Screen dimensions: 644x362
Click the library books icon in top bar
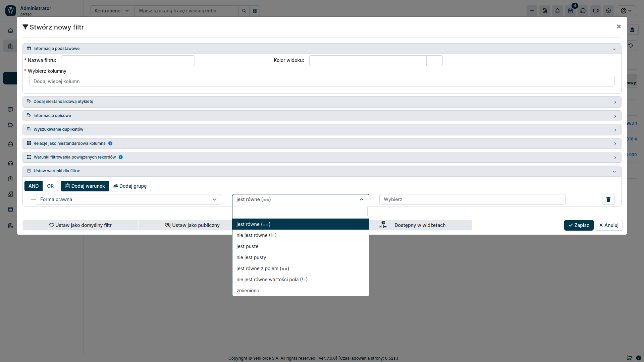coord(545,11)
